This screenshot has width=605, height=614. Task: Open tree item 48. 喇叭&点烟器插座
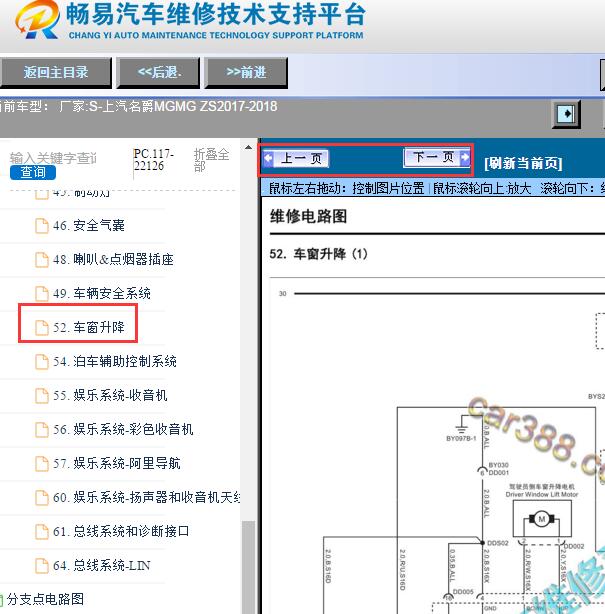click(x=113, y=259)
